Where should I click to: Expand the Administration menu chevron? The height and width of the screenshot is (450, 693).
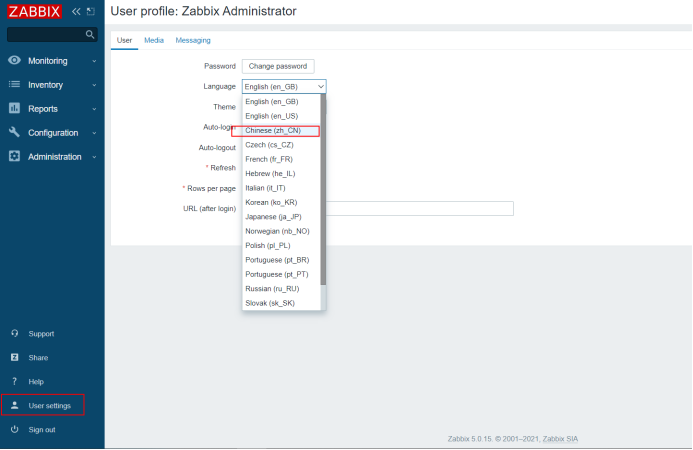coord(94,157)
